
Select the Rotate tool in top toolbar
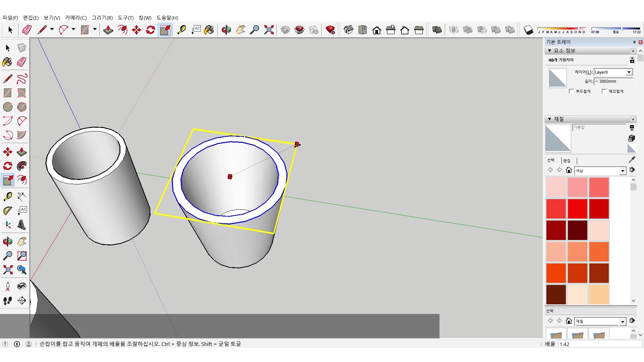[x=150, y=30]
